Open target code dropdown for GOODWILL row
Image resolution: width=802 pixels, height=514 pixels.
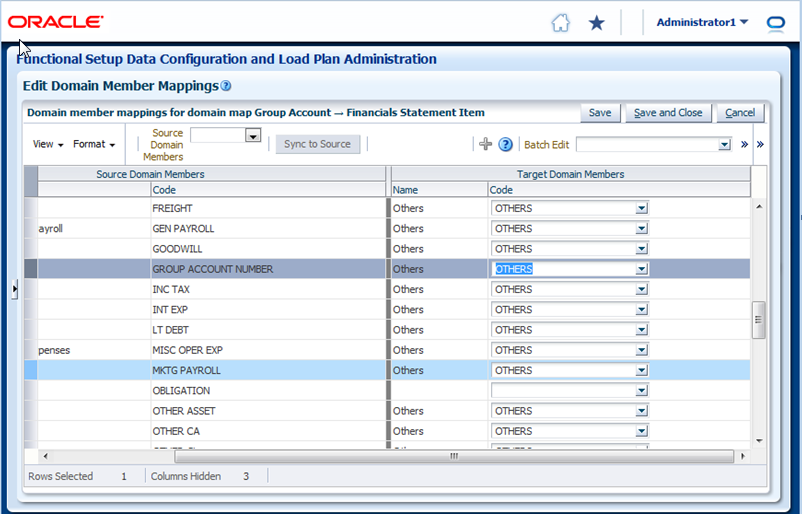coord(641,249)
